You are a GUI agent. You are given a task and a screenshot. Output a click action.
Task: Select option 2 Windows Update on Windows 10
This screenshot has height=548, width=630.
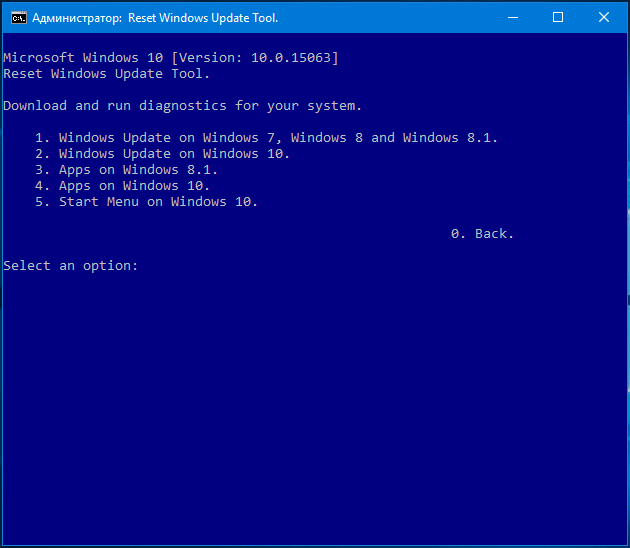(x=162, y=154)
